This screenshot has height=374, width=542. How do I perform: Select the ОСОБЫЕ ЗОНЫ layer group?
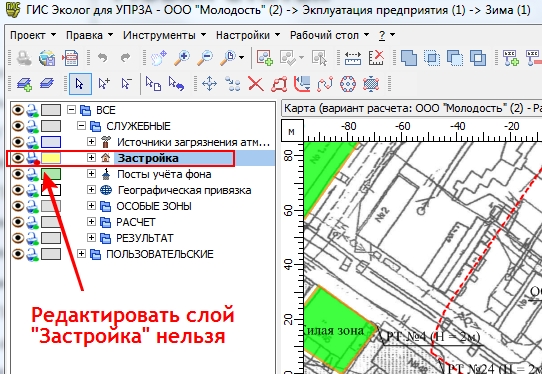tap(154, 206)
